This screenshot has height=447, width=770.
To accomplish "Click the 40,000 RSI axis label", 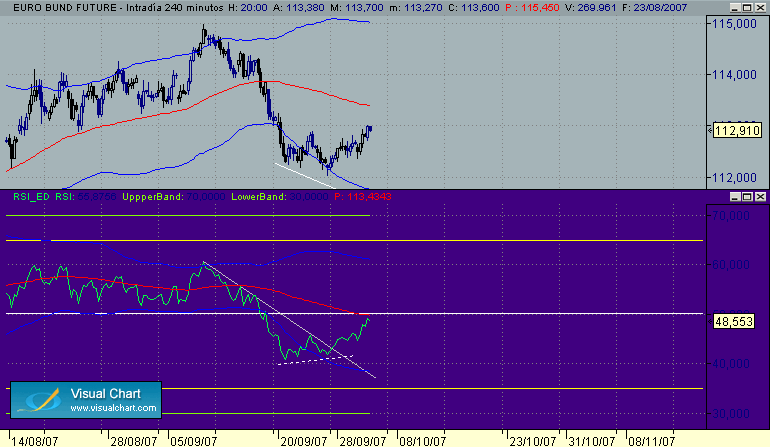I will [731, 364].
